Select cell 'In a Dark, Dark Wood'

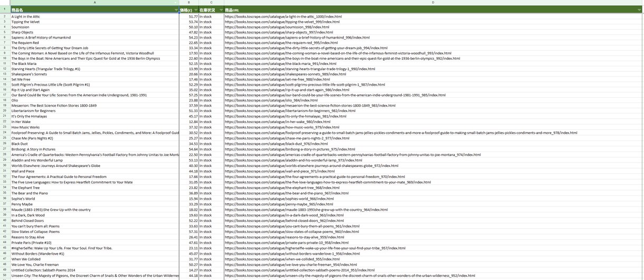(94, 215)
